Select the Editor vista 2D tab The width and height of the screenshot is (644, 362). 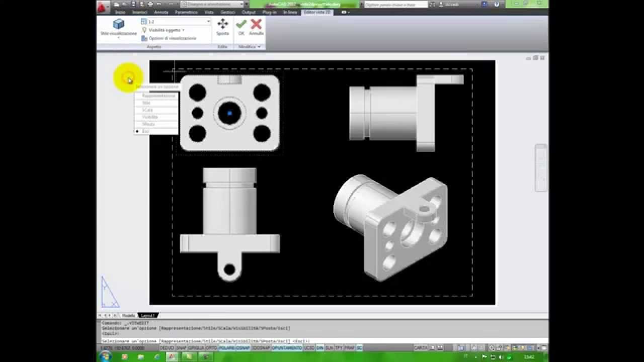(x=317, y=12)
